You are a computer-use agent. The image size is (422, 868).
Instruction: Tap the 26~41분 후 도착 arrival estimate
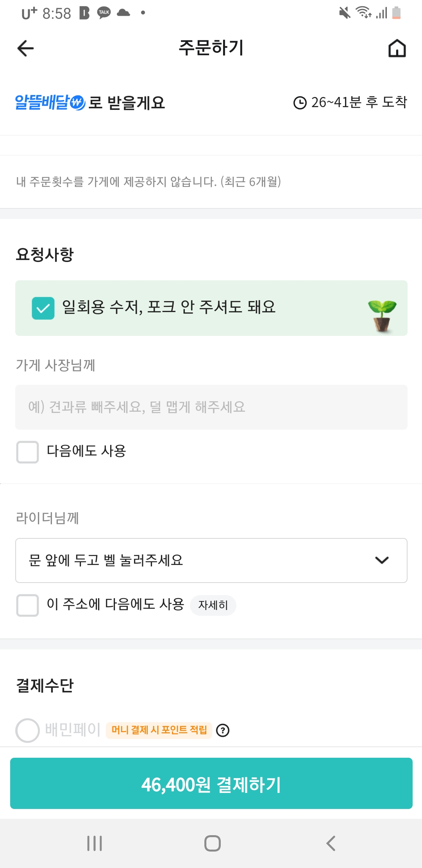[359, 102]
